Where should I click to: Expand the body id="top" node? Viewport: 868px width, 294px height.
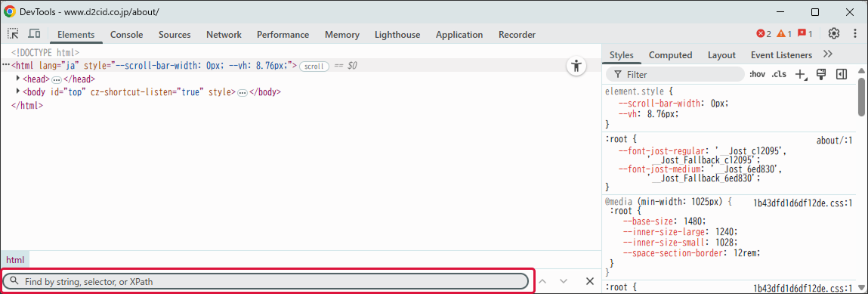click(18, 92)
